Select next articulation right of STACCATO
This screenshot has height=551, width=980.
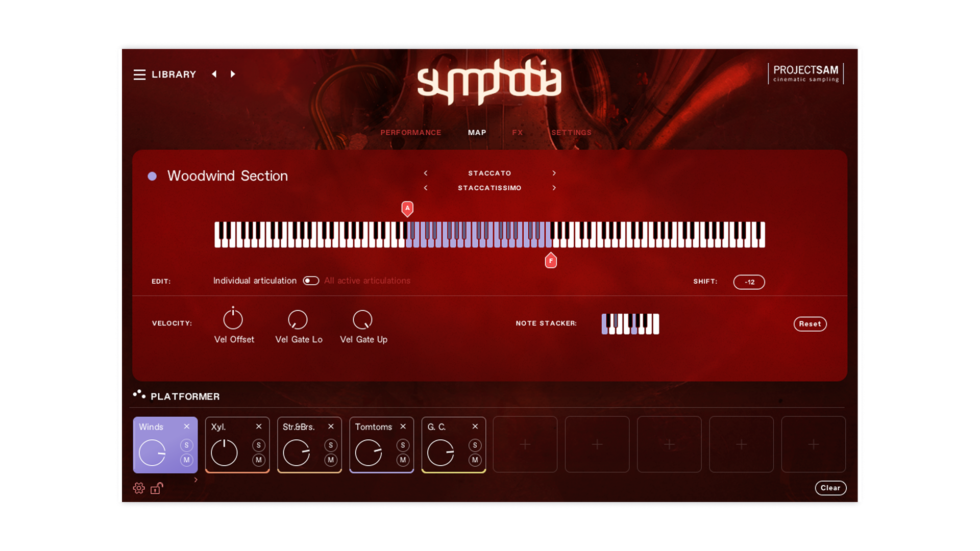tap(554, 173)
